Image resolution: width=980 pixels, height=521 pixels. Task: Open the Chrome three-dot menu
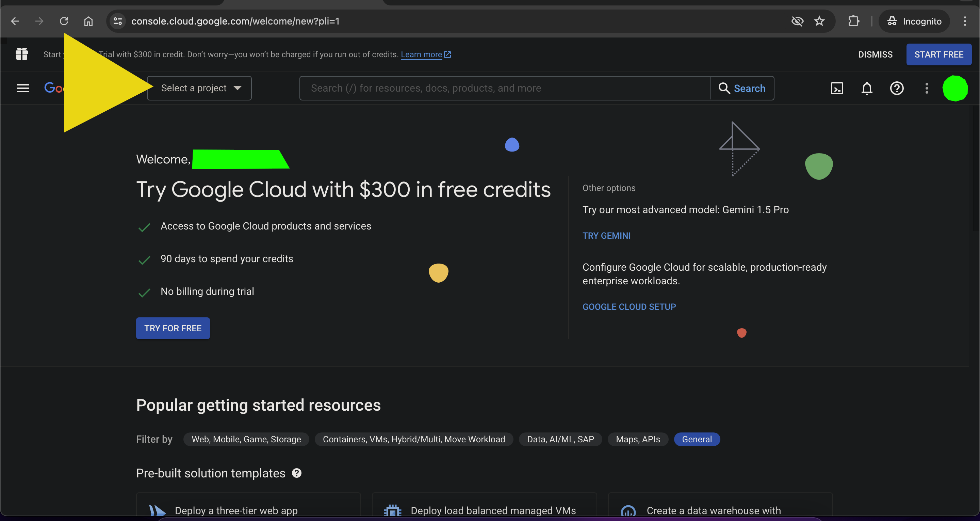[965, 21]
